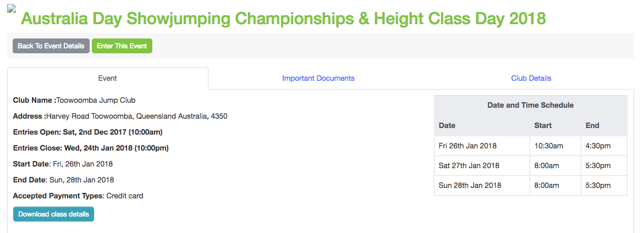Click the Back To Event Details button
Image resolution: width=644 pixels, height=233 pixels.
(51, 46)
